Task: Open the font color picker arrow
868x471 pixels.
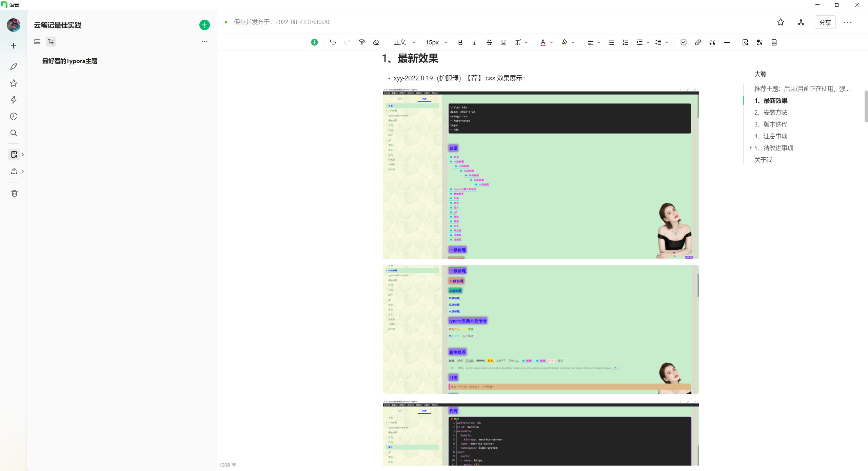Action: 552,42
